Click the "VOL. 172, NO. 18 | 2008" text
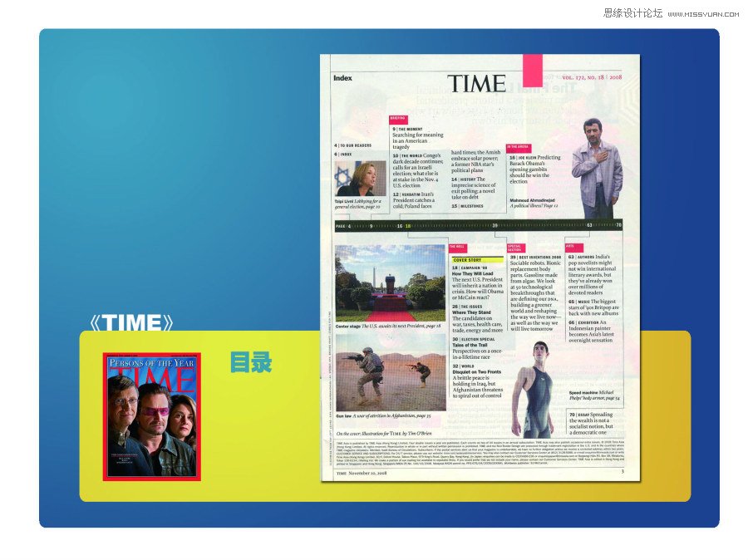The width and height of the screenshot is (748, 560). coord(592,76)
